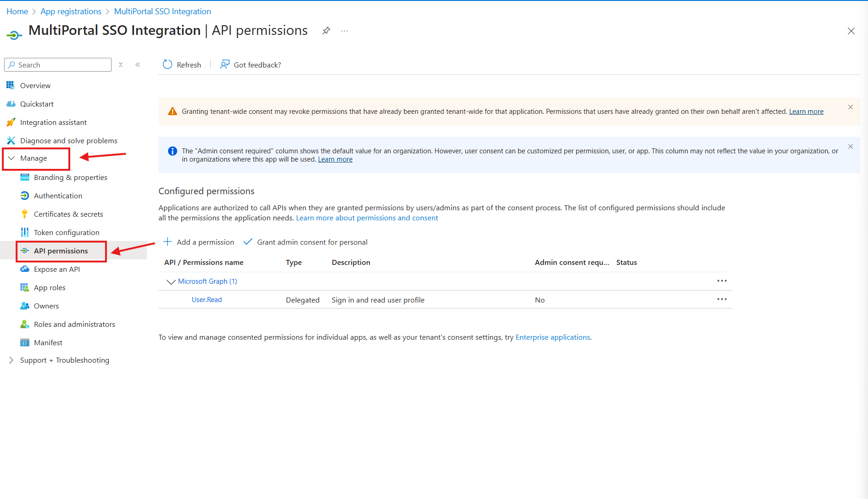Image resolution: width=868 pixels, height=499 pixels.
Task: Click Grant admin consent for personal
Action: tap(305, 242)
